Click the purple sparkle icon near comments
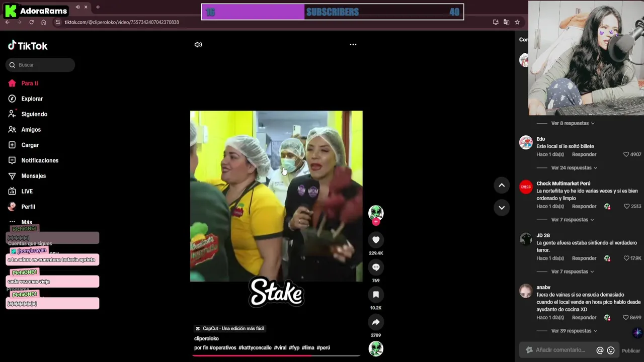The image size is (644, 362). coord(637,333)
